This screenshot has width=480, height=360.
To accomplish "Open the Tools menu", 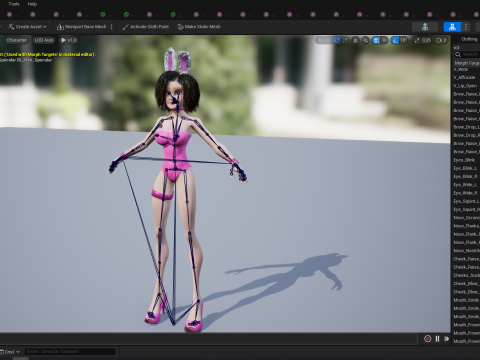I will (x=14, y=4).
